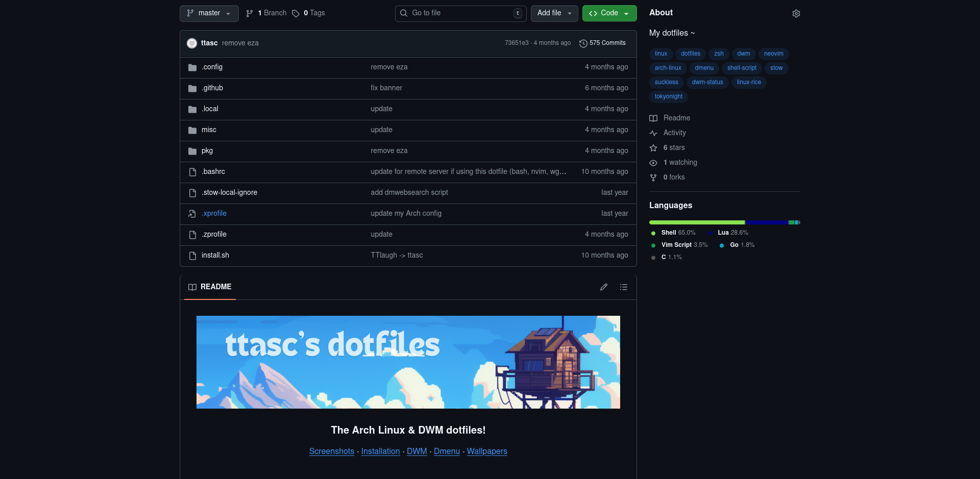Open the Activity link in About

coord(674,133)
